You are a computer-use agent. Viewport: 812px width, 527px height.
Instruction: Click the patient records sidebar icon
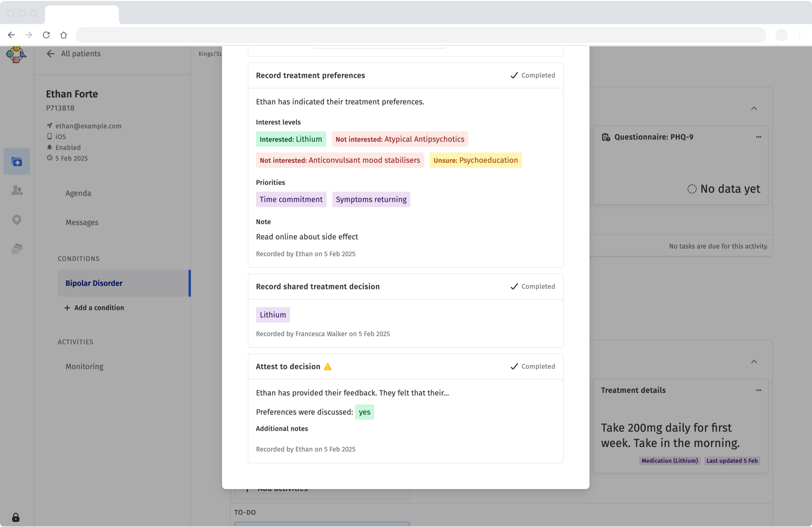click(17, 161)
